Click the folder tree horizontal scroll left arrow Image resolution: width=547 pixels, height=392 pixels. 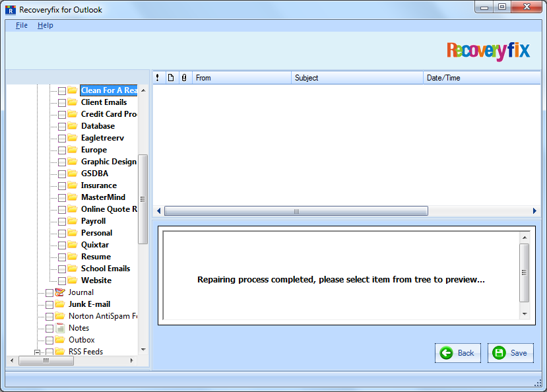coord(12,360)
